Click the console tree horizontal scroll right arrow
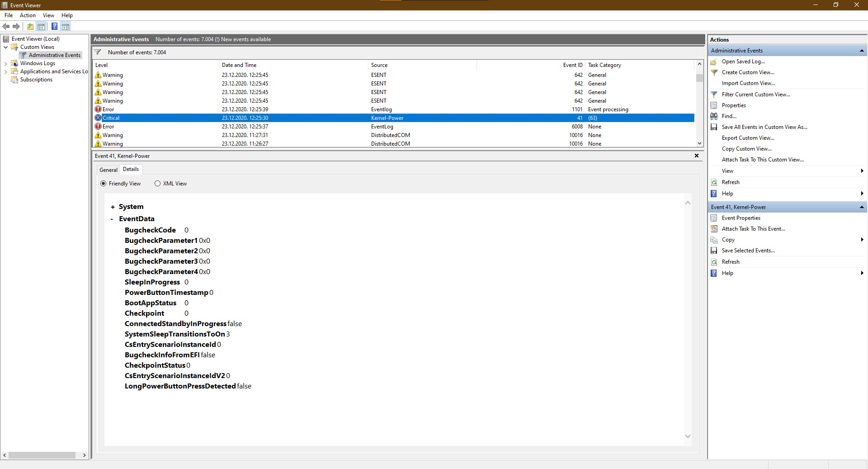868x469 pixels. [84, 455]
